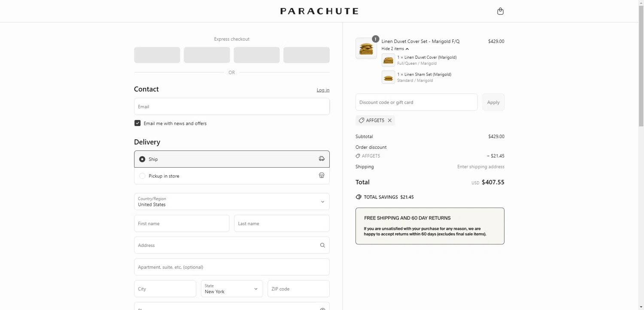
Task: Click the Email input field
Action: [232, 106]
